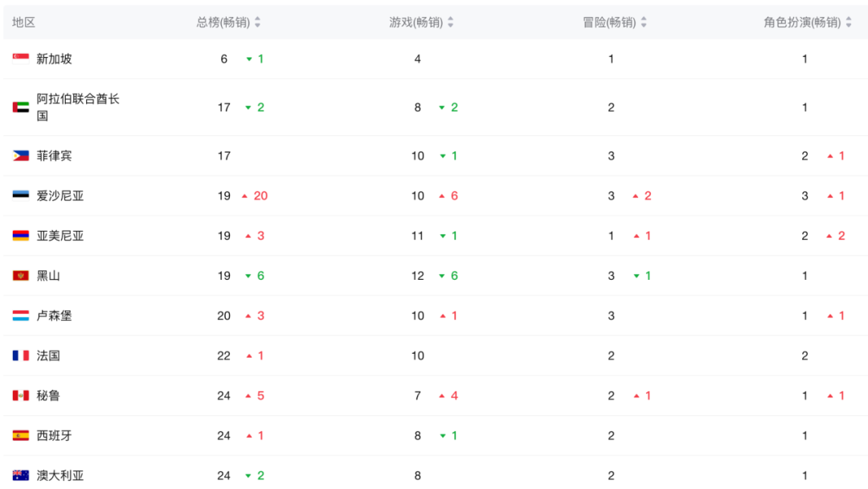The height and width of the screenshot is (489, 868).
Task: Click the Australia flag icon
Action: click(21, 475)
